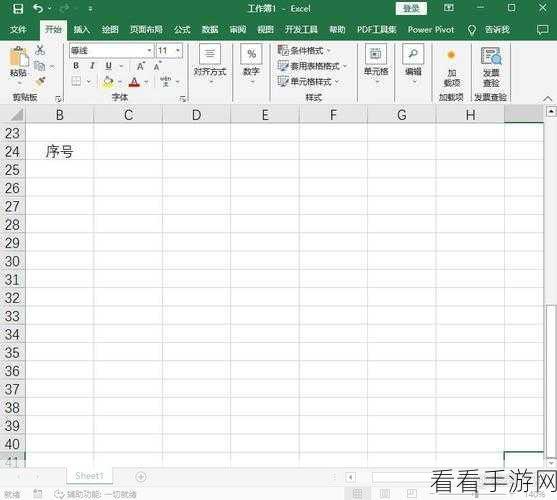The image size is (557, 500).
Task: Open the 编辑 editing group
Action: (x=413, y=65)
